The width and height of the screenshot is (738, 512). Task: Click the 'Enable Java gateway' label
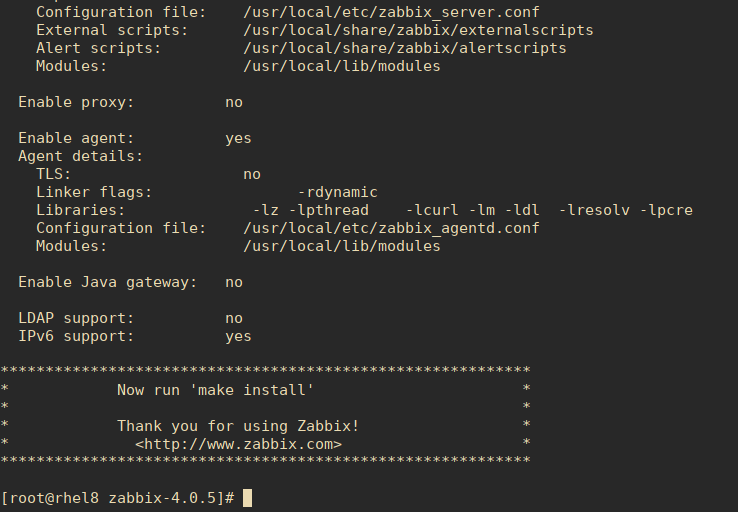coord(108,282)
